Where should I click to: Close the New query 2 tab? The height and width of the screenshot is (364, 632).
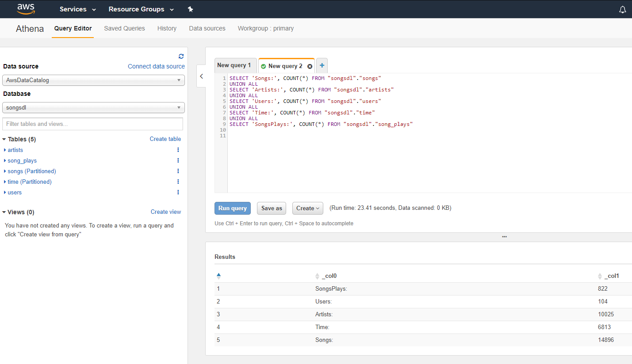tap(310, 66)
